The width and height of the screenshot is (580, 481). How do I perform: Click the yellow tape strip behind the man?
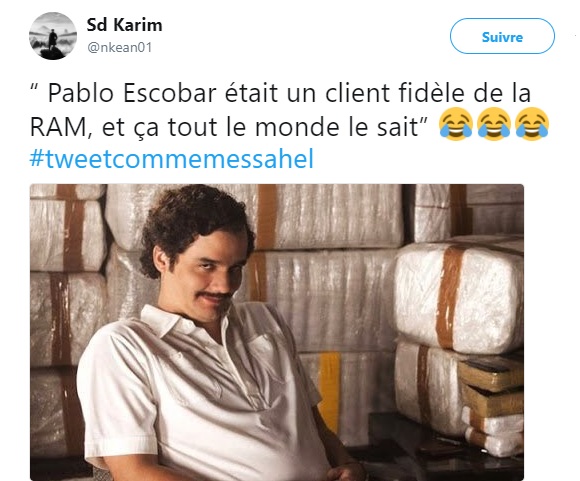[329, 390]
